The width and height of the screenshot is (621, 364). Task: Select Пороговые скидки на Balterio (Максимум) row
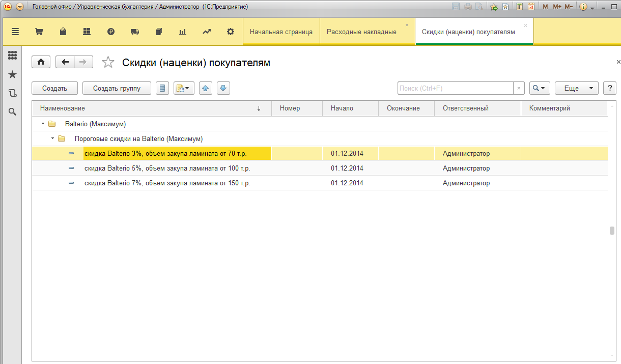pos(320,138)
